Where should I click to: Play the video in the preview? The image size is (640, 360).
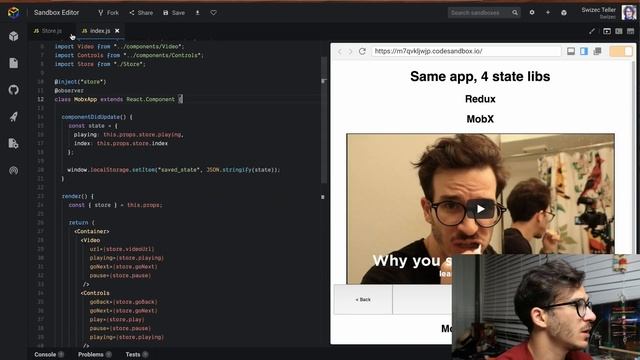tap(480, 209)
